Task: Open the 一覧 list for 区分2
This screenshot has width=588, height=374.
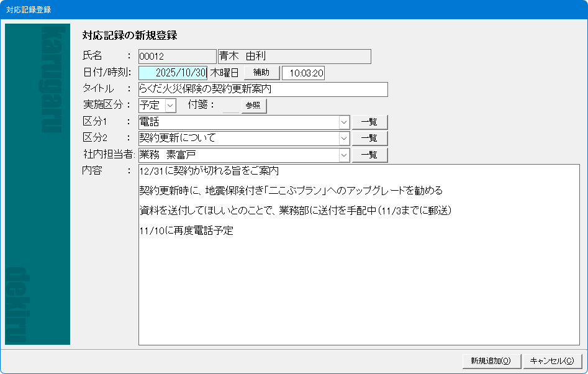Action: [369, 138]
